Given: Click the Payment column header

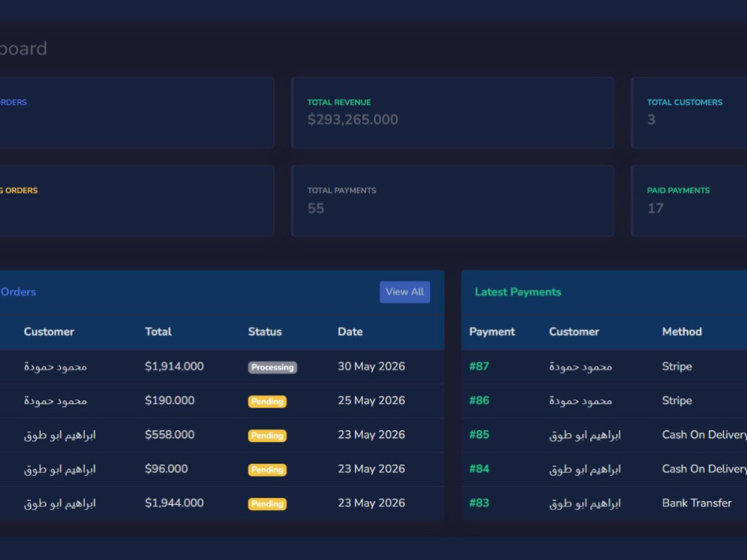Looking at the screenshot, I should coord(492,332).
